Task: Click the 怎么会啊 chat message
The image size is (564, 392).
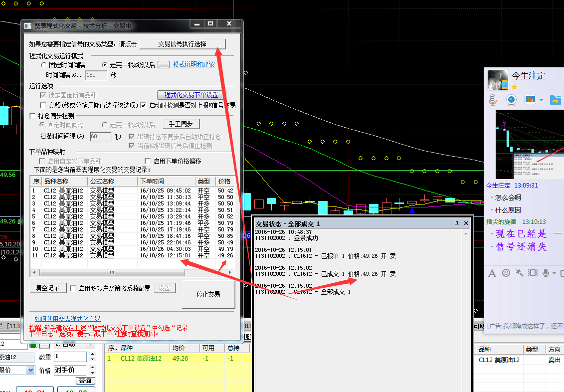Action: (508, 197)
